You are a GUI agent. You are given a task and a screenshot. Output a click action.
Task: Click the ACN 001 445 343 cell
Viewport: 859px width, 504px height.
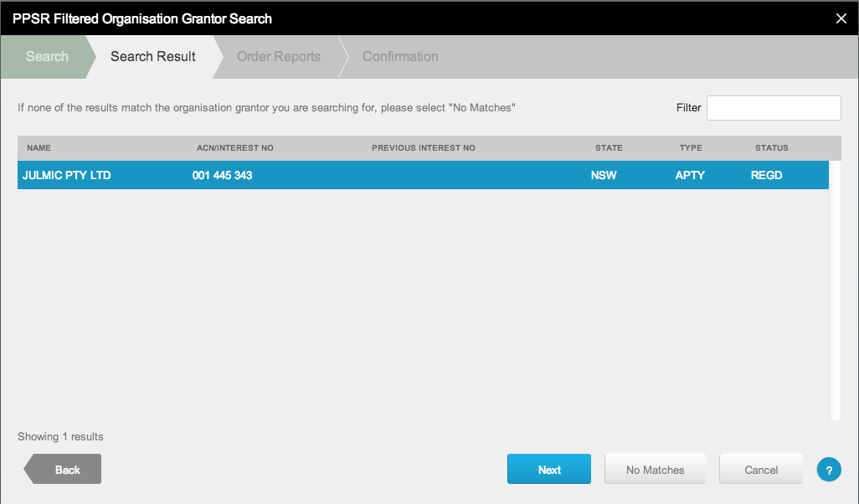point(222,175)
